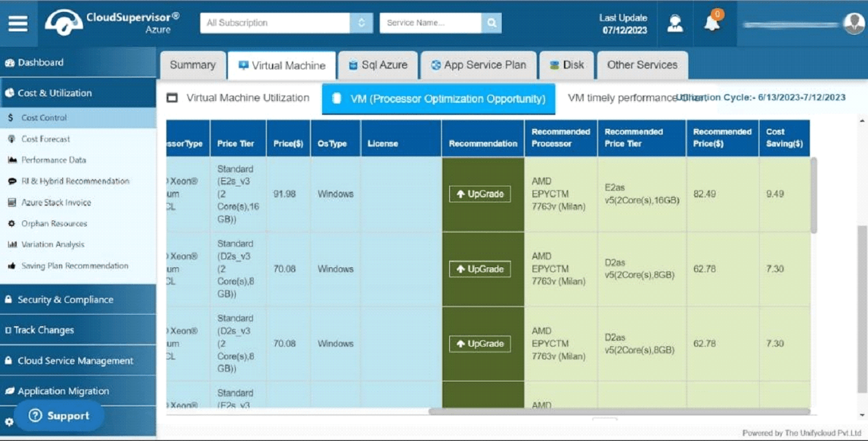
Task: Expand the Track Changes section
Action: pyautogui.click(x=78, y=330)
